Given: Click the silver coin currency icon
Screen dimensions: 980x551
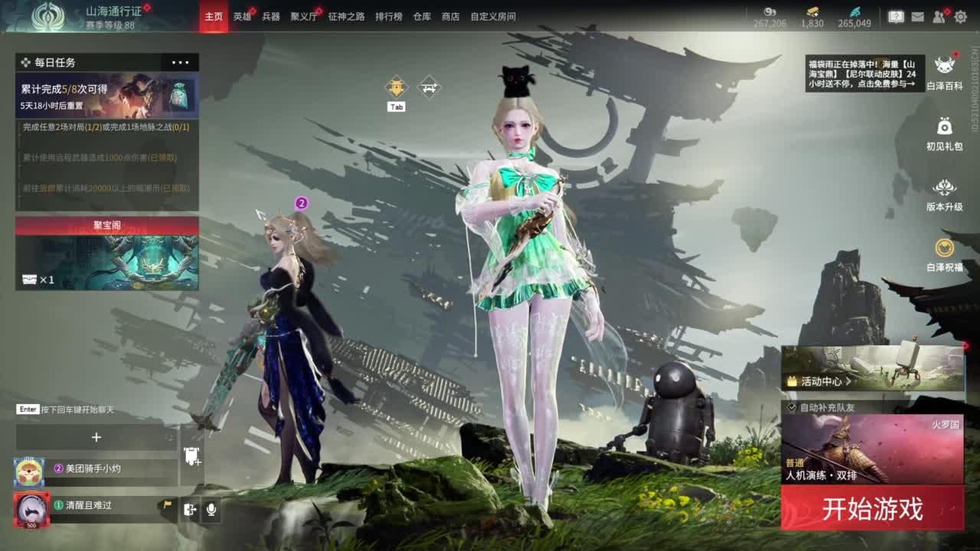Looking at the screenshot, I should (769, 11).
